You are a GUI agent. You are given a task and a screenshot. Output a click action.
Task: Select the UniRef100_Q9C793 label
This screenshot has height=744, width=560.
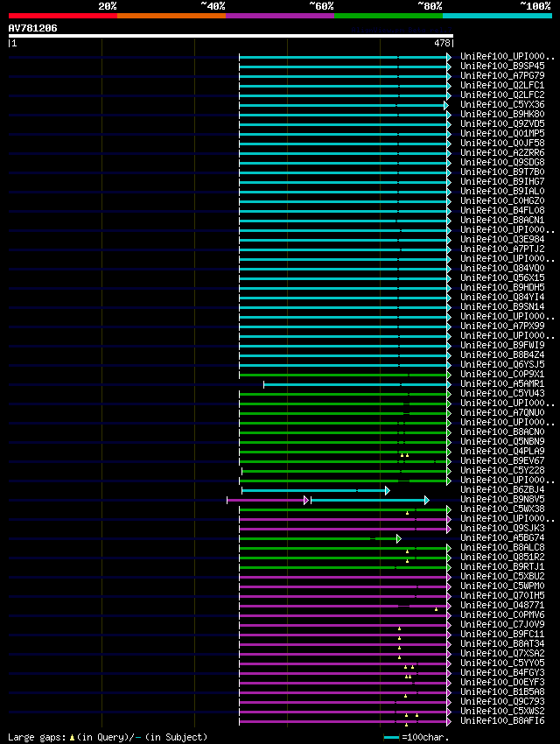click(x=502, y=701)
